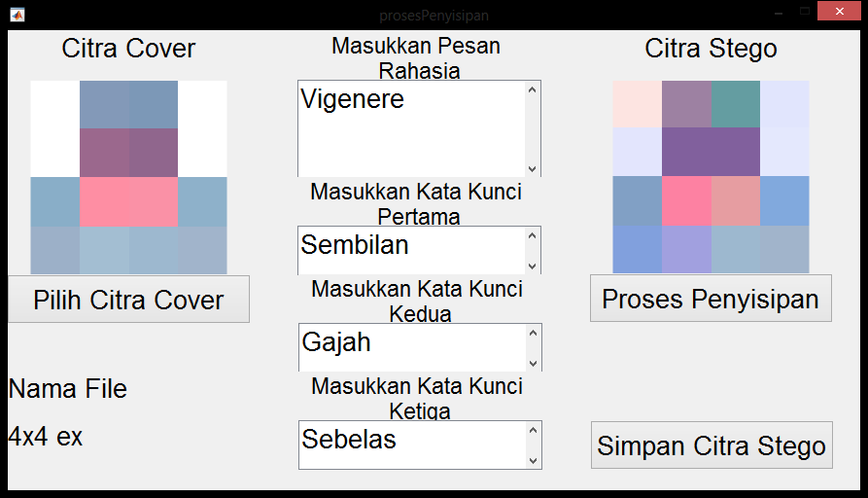This screenshot has width=868, height=498.
Task: Click the pink pixel in Citra Cover image
Action: [128, 201]
